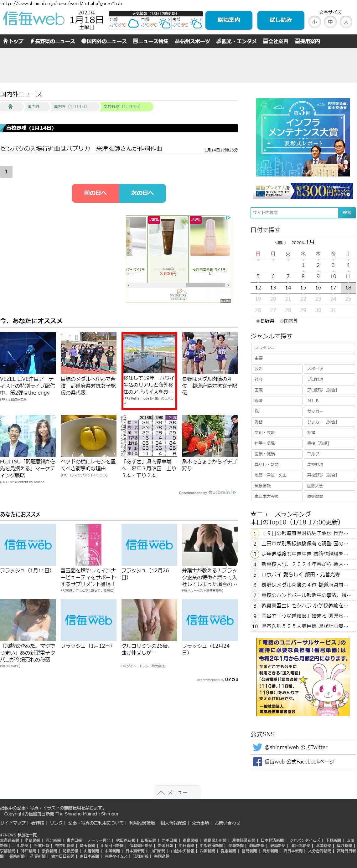357x868 pixels.
Task: Go to previous month with <前月
Action: [280, 243]
